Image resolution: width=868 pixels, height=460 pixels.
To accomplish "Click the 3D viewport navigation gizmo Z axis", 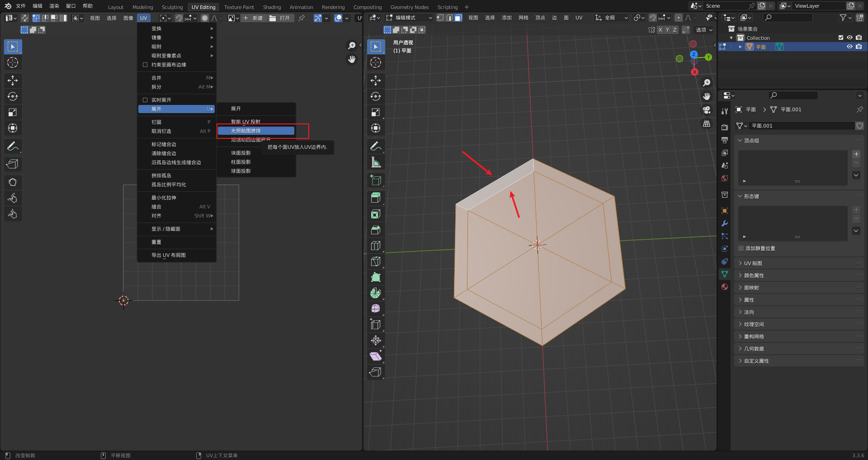I will coord(693,54).
